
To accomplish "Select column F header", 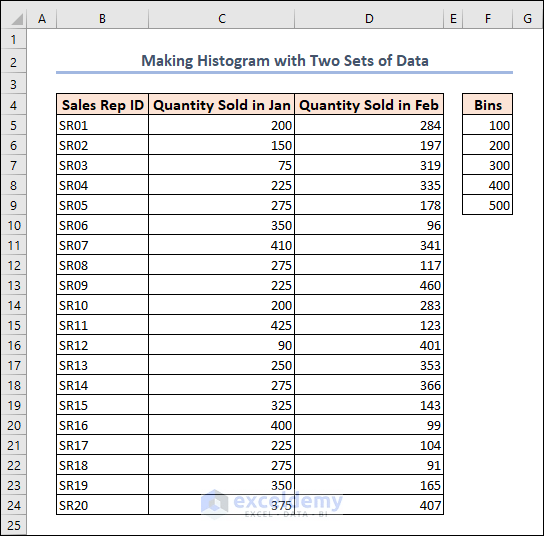I will (x=487, y=18).
